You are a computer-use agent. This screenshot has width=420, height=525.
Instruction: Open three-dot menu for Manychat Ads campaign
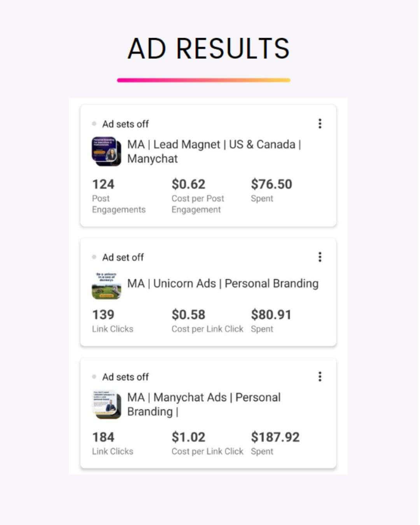click(x=320, y=376)
